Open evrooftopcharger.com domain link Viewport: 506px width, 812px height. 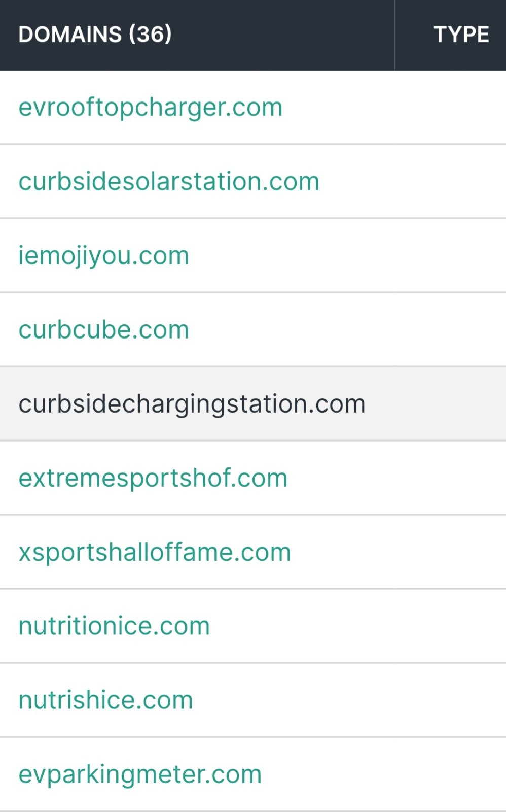click(x=151, y=108)
